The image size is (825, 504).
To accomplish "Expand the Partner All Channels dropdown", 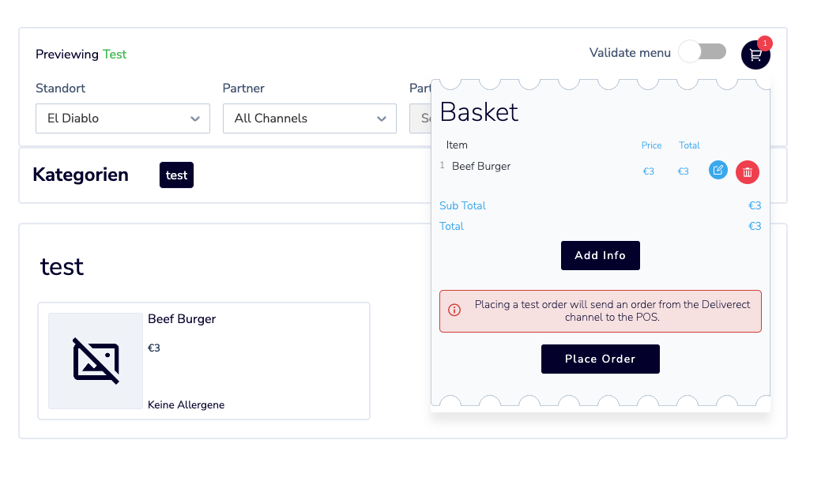I will click(x=310, y=118).
